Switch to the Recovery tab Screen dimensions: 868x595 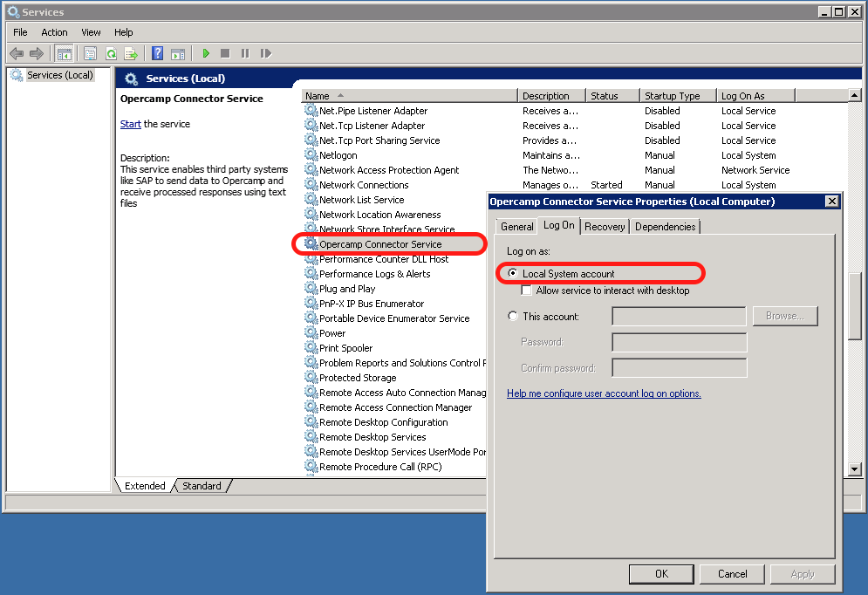pyautogui.click(x=605, y=227)
